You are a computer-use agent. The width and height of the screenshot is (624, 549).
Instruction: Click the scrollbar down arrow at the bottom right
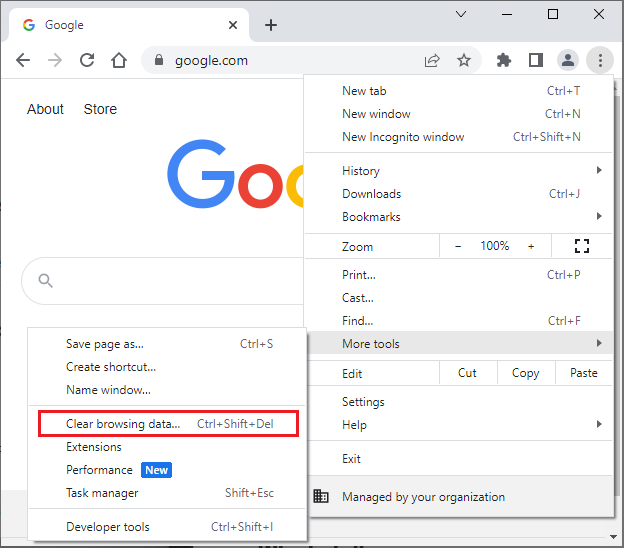[x=613, y=537]
